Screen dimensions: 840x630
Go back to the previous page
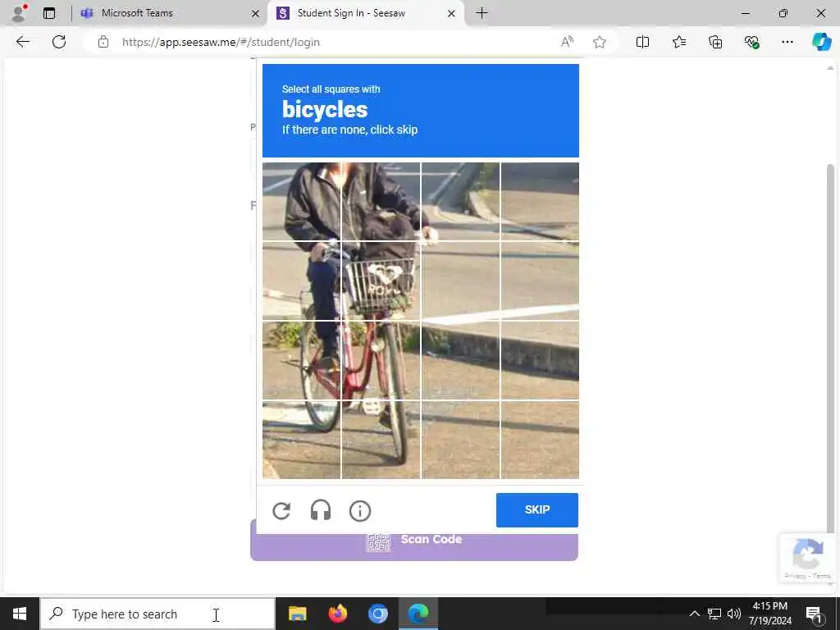pos(22,42)
